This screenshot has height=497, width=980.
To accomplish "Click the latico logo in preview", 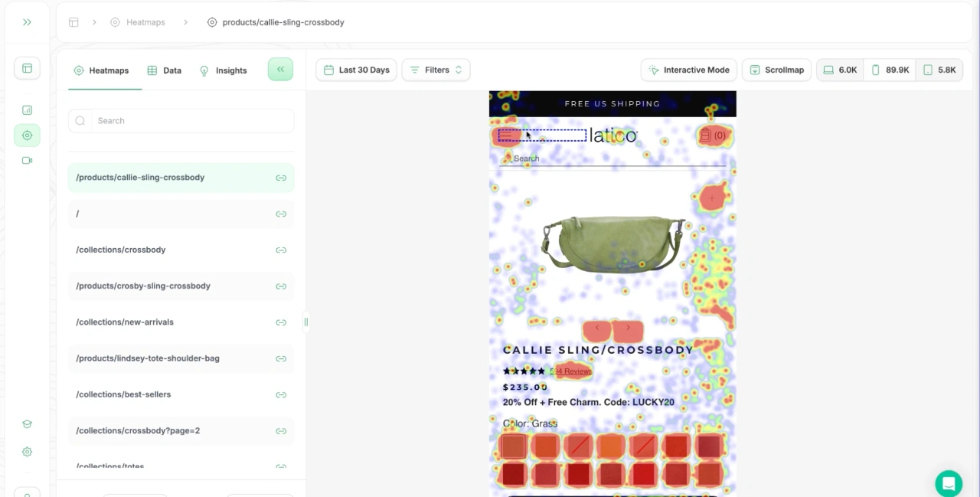I will [x=612, y=136].
